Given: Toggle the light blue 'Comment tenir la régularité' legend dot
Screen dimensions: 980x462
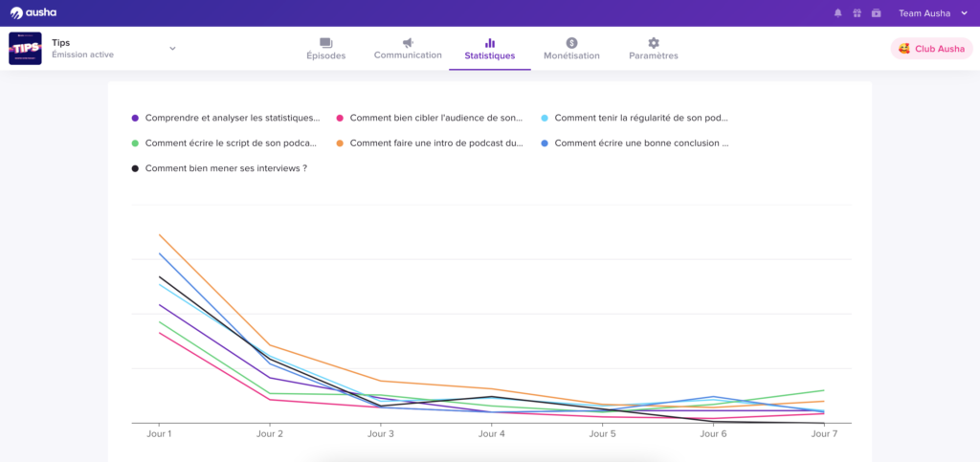Looking at the screenshot, I should [545, 118].
